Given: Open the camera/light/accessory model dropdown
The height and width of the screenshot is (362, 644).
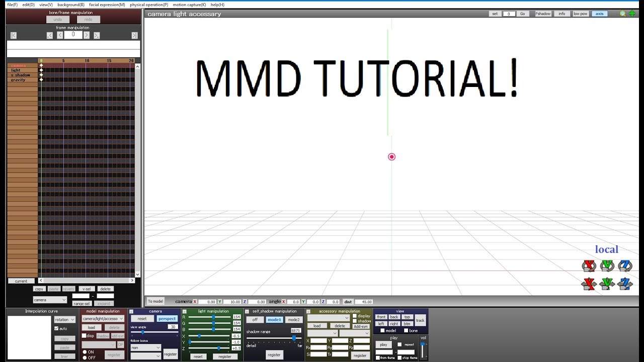Looking at the screenshot, I should click(x=103, y=318).
